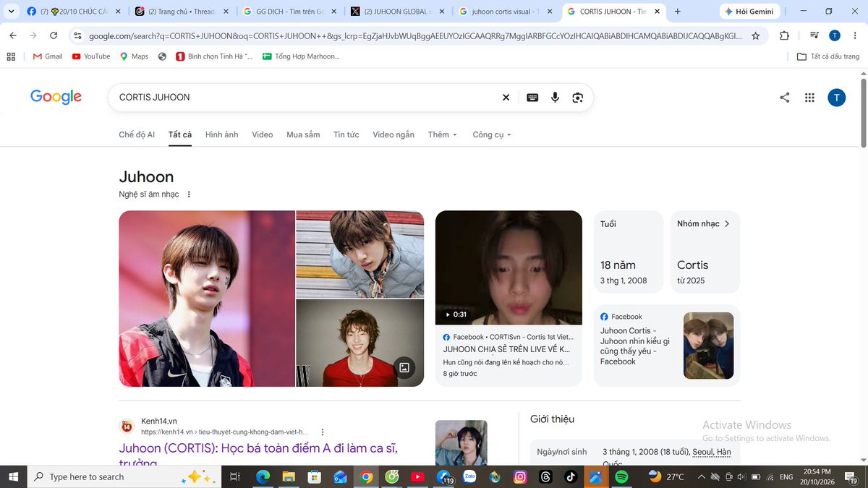This screenshot has height=488, width=868.
Task: Open the JUHOON CHIA SẺ TRÊN LIVE video result
Action: pyautogui.click(x=506, y=349)
